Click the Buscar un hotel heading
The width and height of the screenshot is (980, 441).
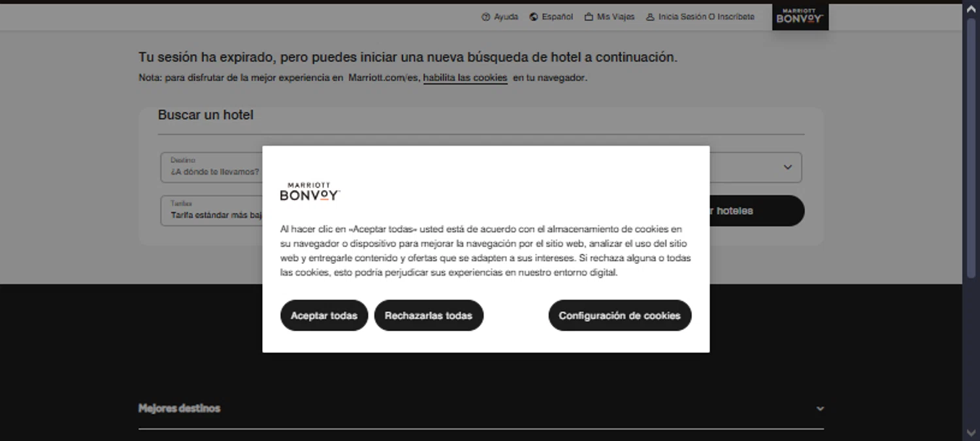pos(206,115)
